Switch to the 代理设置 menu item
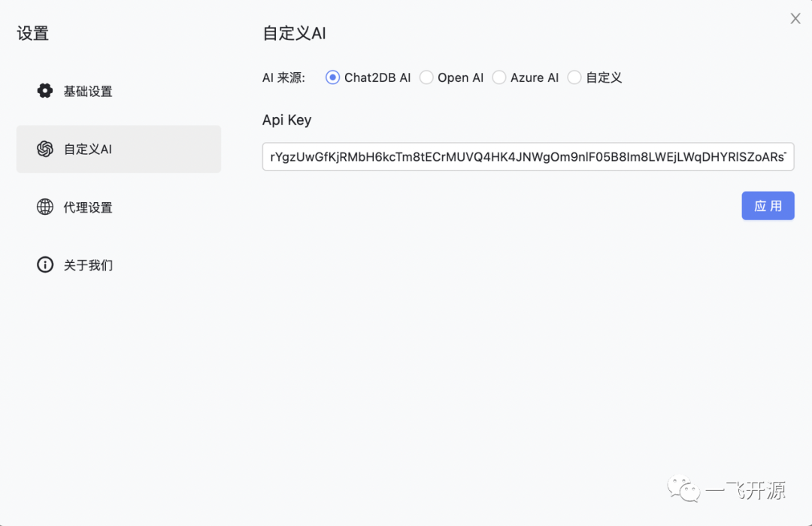812x526 pixels. point(119,207)
